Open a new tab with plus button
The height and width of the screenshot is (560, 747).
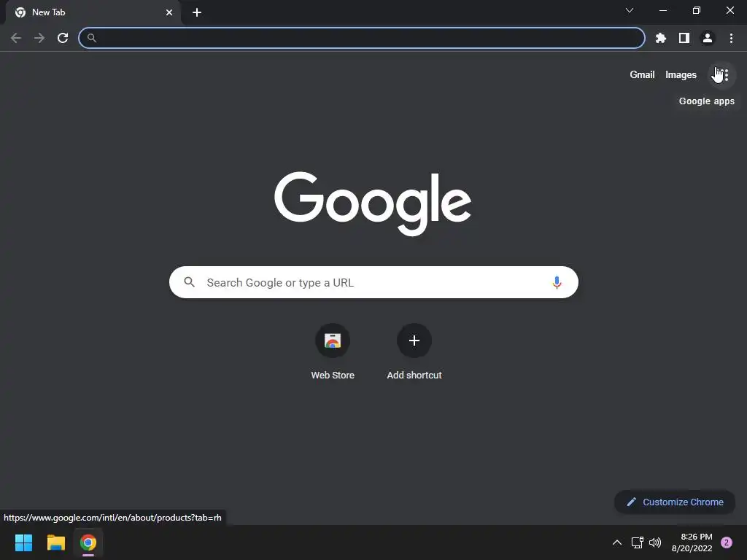pos(197,12)
